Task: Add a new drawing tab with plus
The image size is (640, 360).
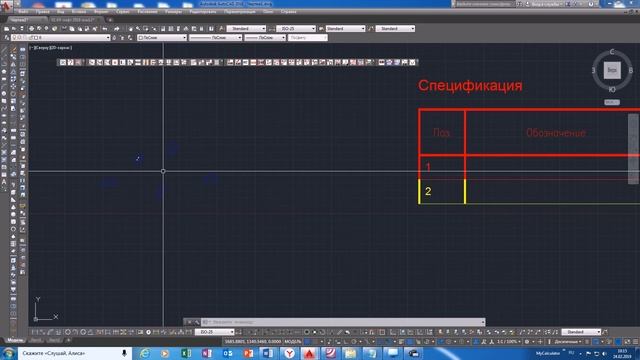Action: point(110,20)
